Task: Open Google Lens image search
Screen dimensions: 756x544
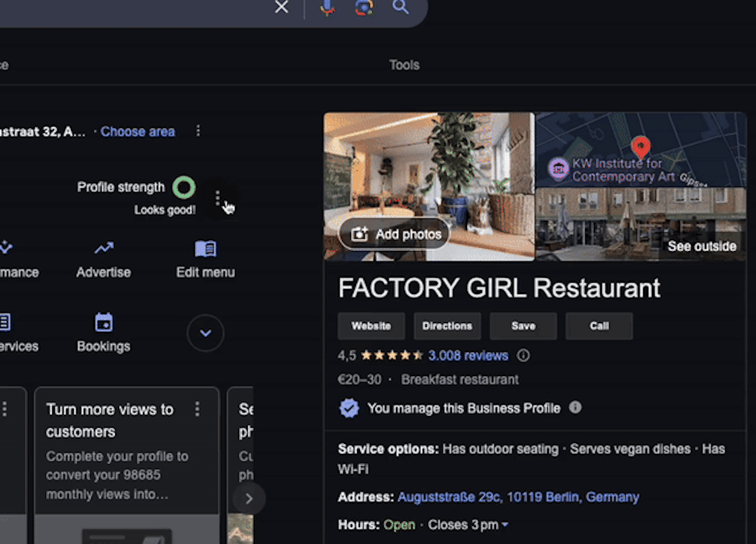Action: coord(364,7)
